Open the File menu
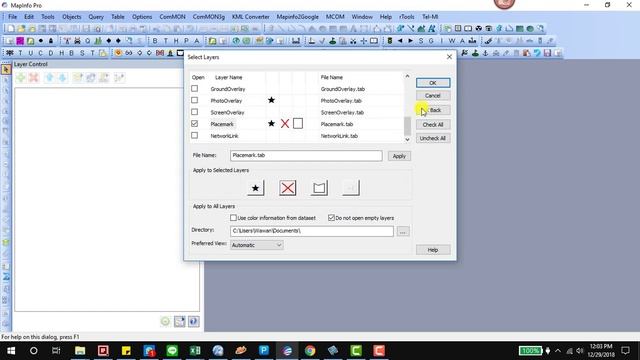The width and height of the screenshot is (640, 360). pos(13,17)
